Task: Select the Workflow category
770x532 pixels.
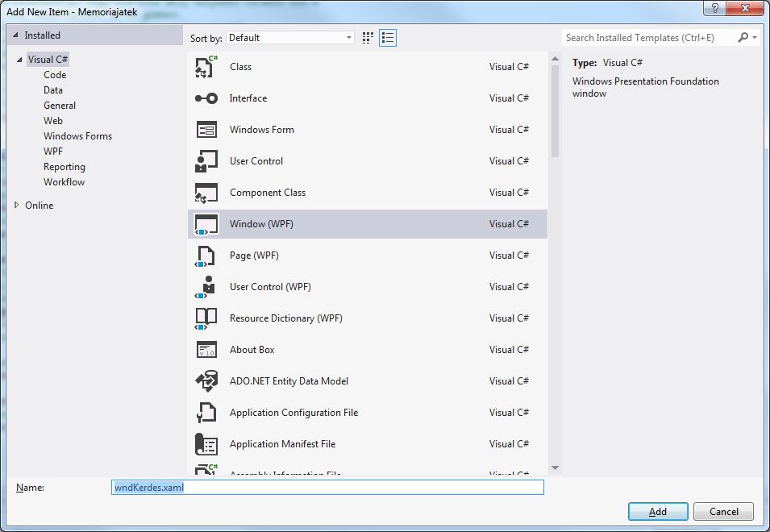Action: (64, 181)
